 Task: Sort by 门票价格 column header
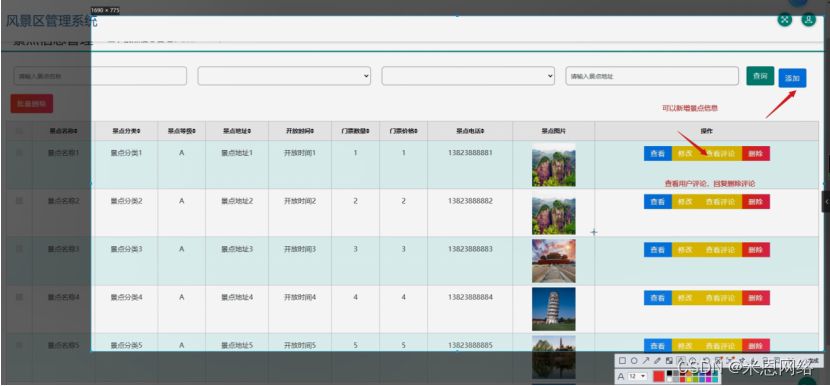(x=403, y=131)
